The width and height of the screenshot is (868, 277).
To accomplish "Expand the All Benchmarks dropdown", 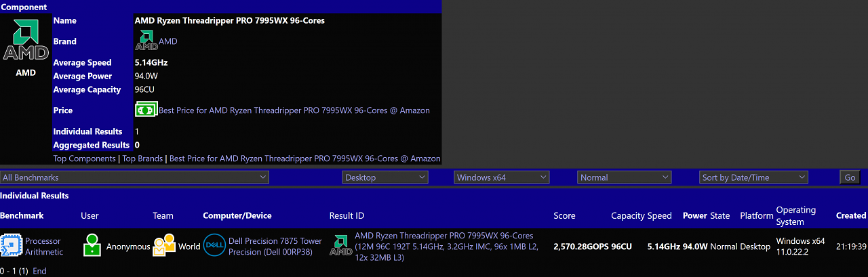I will 135,177.
